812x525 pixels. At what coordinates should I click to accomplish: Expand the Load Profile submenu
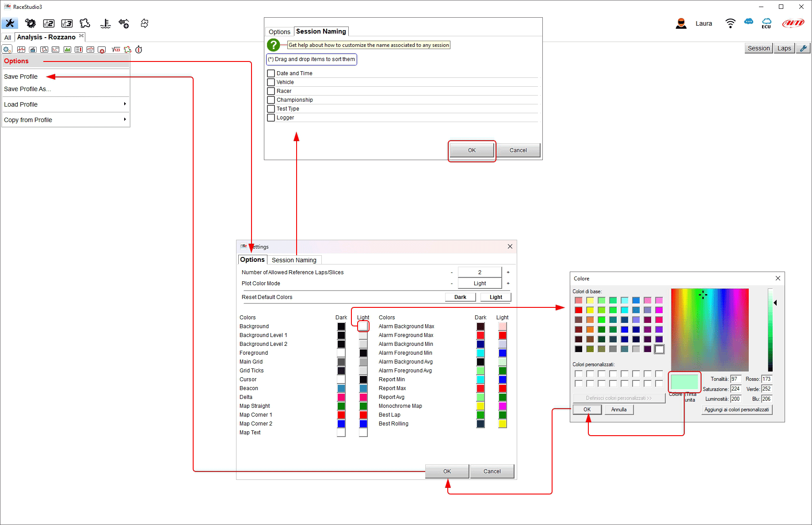pyautogui.click(x=65, y=104)
